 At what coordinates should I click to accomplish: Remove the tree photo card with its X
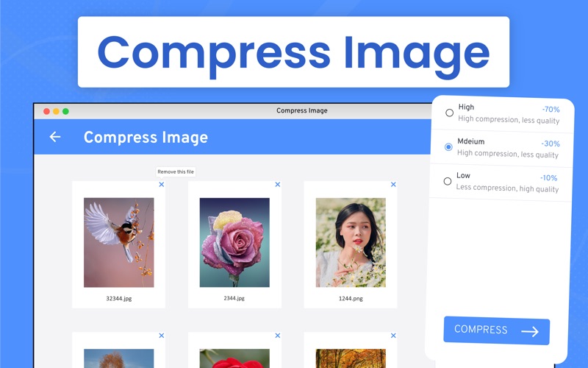[161, 336]
